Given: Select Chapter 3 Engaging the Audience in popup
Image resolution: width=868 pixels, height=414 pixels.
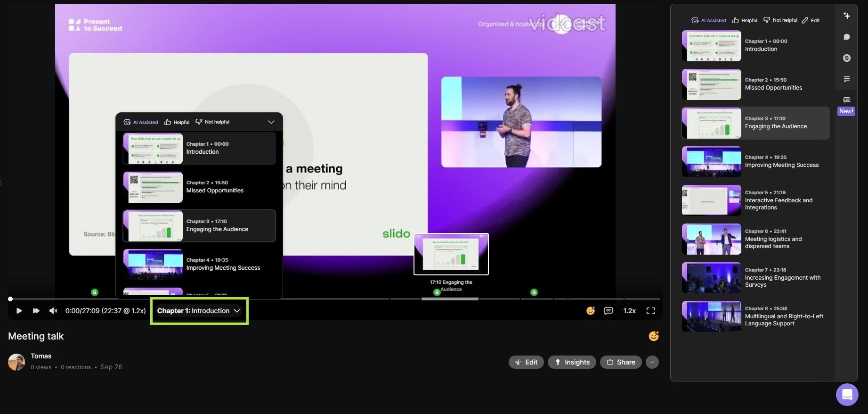Looking at the screenshot, I should pyautogui.click(x=199, y=225).
